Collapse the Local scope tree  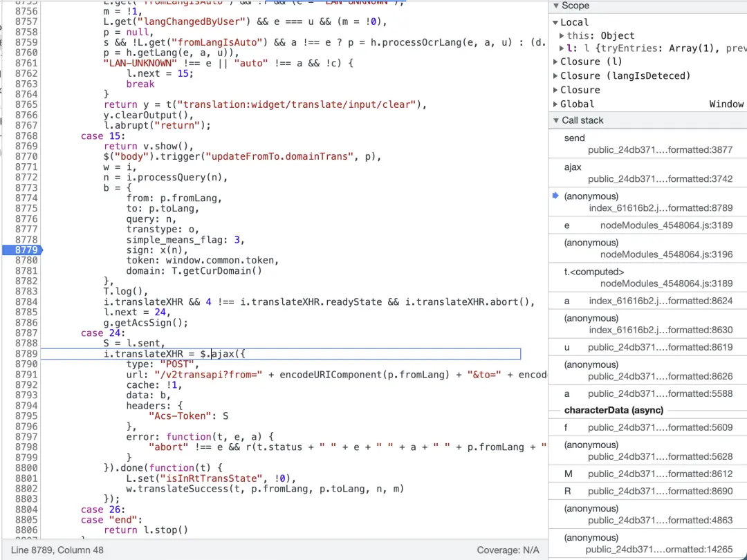(x=555, y=22)
